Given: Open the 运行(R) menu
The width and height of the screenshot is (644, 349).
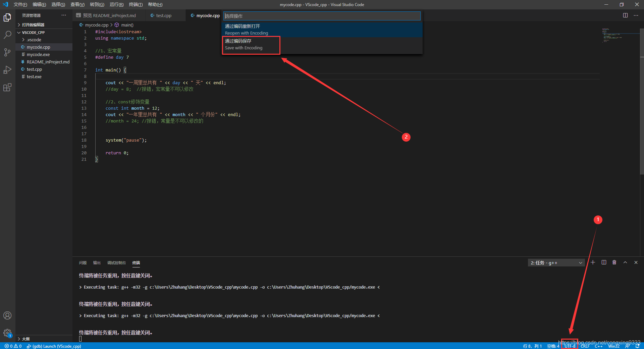Looking at the screenshot, I should [116, 4].
